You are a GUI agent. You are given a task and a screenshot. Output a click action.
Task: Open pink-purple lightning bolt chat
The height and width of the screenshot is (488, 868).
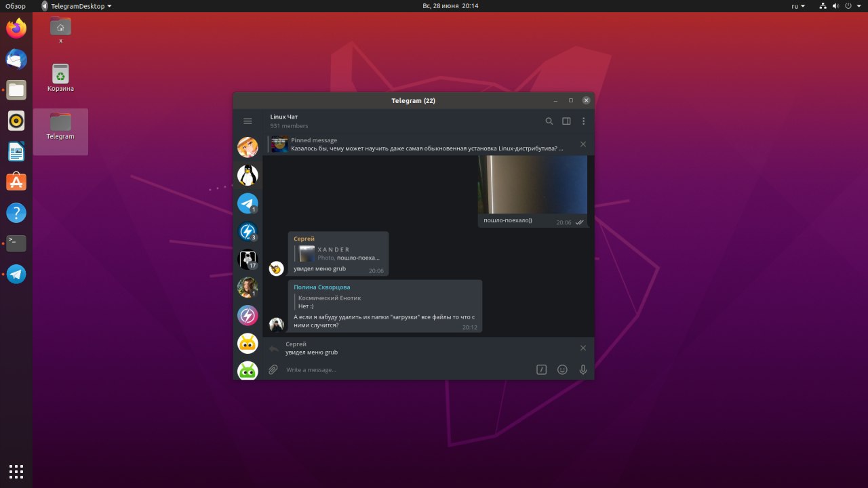(248, 316)
